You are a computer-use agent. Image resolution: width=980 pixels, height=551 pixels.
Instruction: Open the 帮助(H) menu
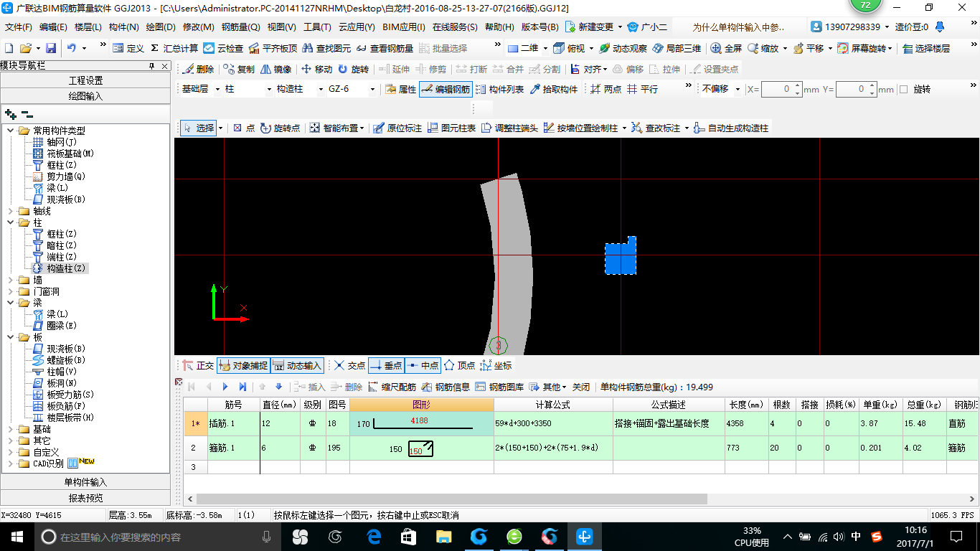(499, 27)
